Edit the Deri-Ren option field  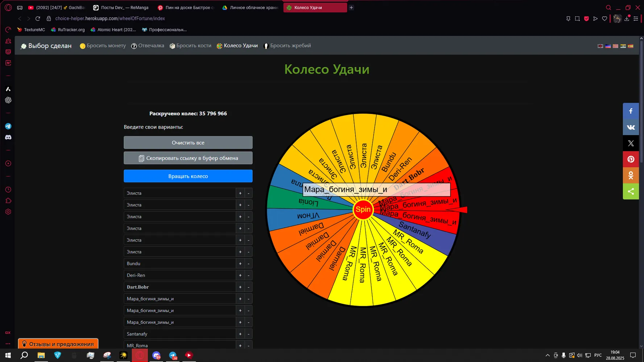click(180, 275)
